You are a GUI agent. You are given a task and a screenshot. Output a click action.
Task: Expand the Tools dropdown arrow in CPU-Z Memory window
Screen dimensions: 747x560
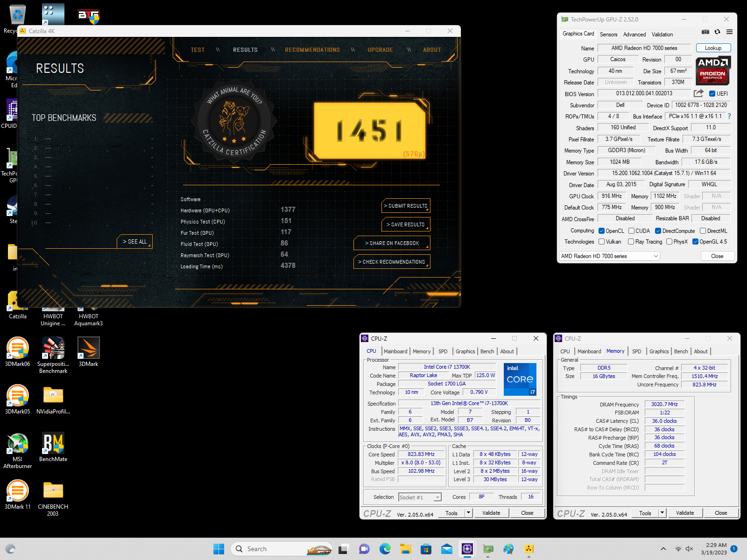coord(662,513)
